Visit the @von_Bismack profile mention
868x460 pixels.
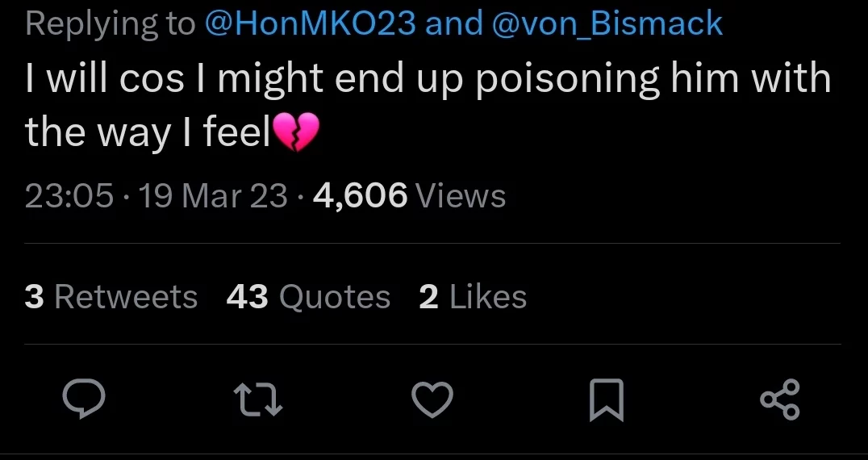click(x=607, y=24)
